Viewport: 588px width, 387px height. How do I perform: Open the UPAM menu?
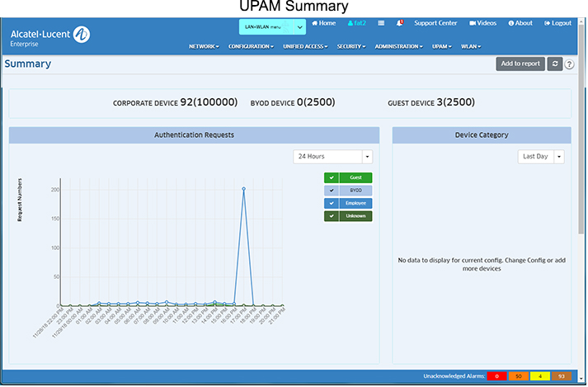point(442,46)
